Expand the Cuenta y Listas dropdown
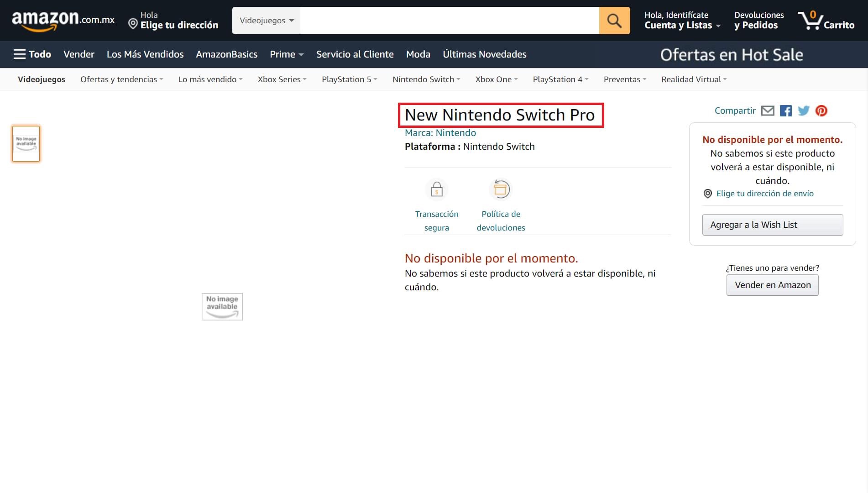Screen dimensions: 868x493 pos(682,21)
